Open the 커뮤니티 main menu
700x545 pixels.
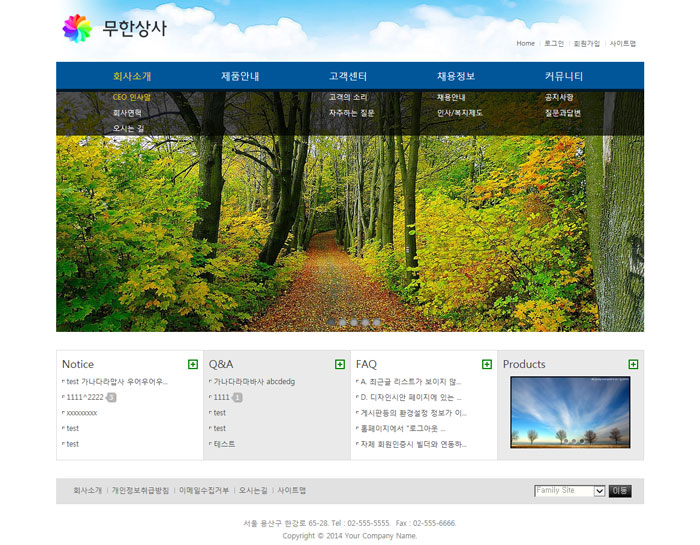tap(563, 76)
